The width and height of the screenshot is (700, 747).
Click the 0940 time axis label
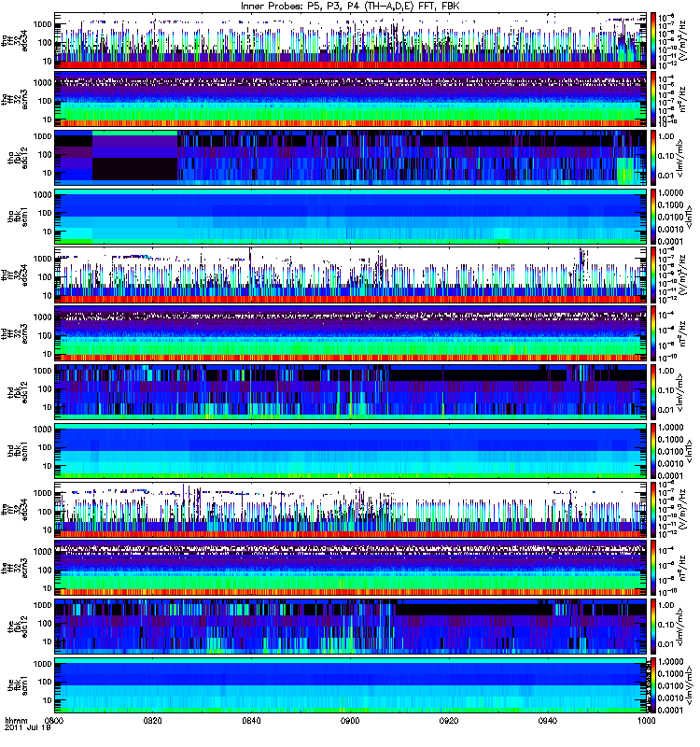(548, 720)
